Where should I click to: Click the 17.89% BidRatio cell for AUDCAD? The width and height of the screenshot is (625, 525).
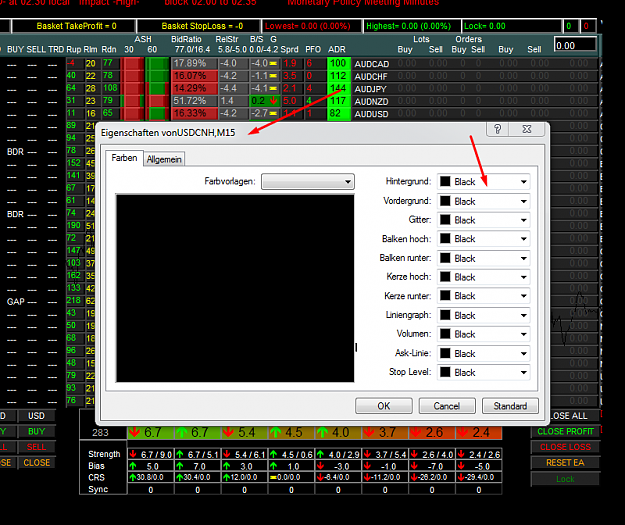click(x=195, y=63)
